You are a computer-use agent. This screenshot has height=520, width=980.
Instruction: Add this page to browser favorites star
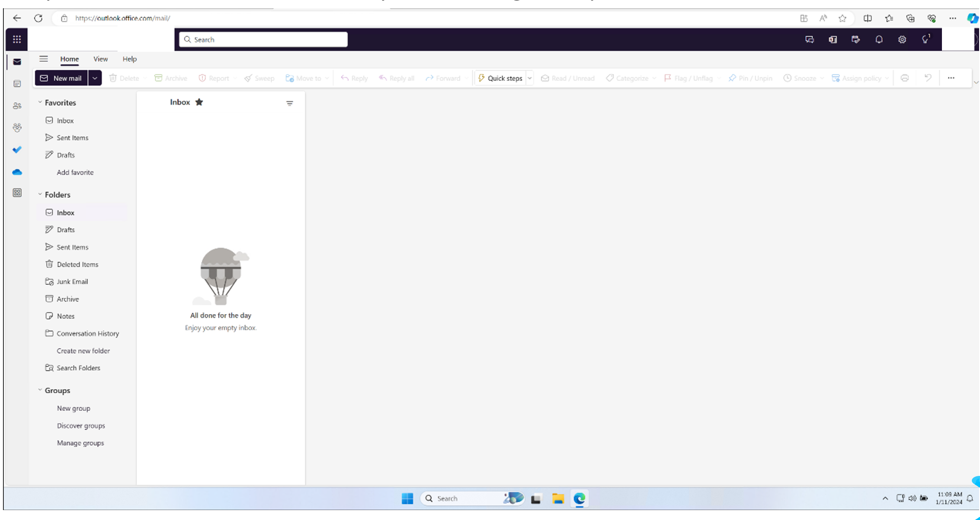842,18
